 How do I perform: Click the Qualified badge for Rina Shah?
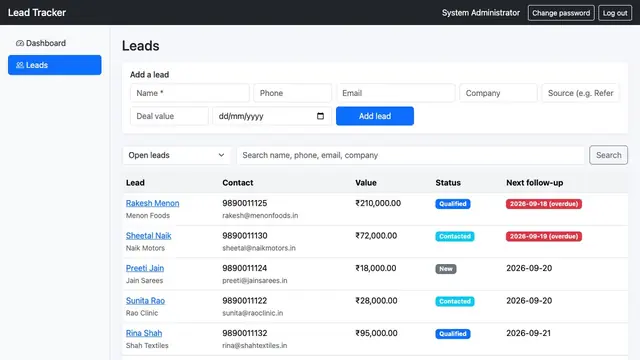point(453,334)
